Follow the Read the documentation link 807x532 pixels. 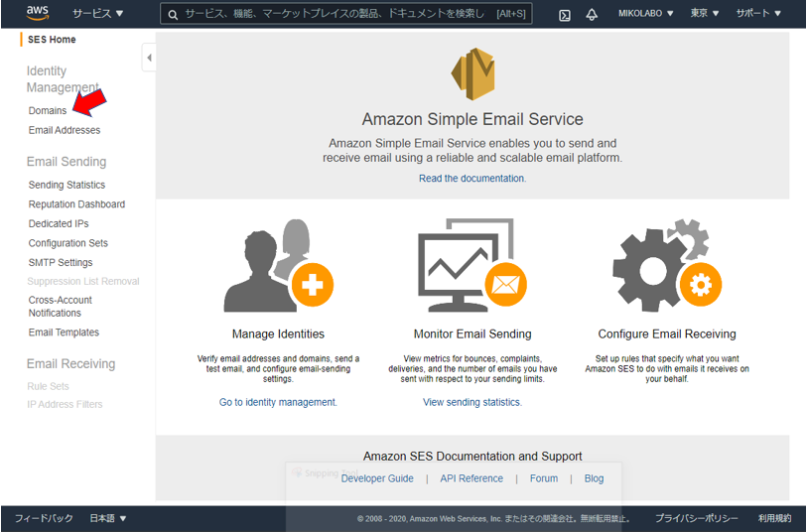point(471,178)
